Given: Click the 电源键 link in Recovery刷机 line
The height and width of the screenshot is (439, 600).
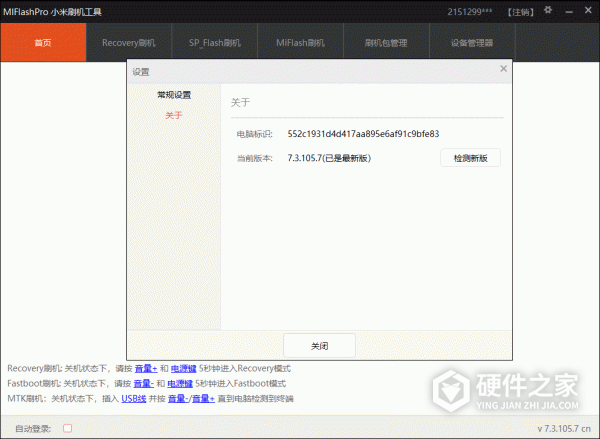Looking at the screenshot, I should tap(183, 369).
